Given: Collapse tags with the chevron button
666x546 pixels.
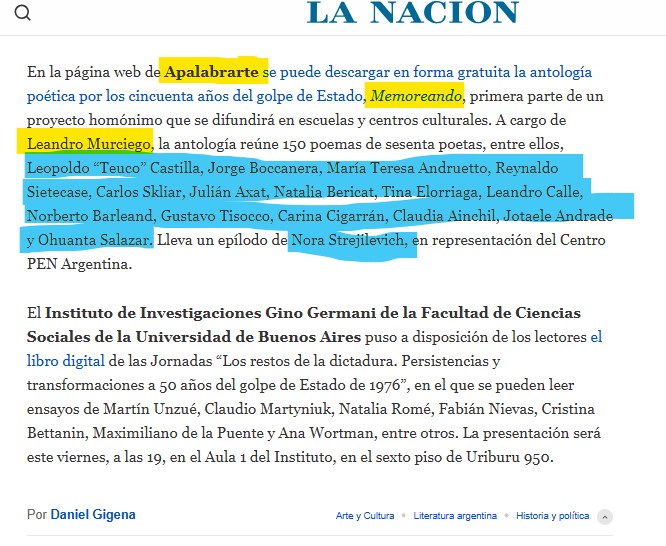Looking at the screenshot, I should 605,517.
